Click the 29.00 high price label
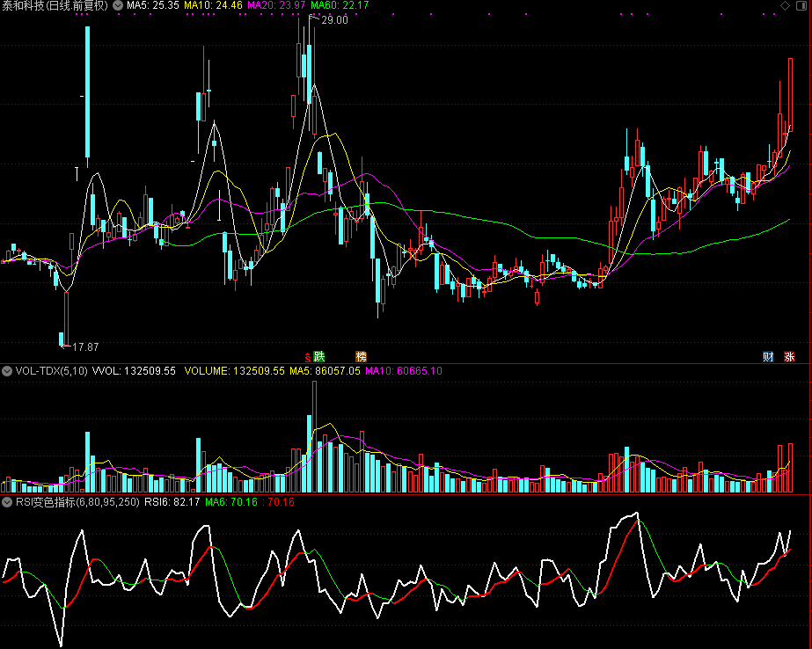The height and width of the screenshot is (649, 812). (x=334, y=20)
